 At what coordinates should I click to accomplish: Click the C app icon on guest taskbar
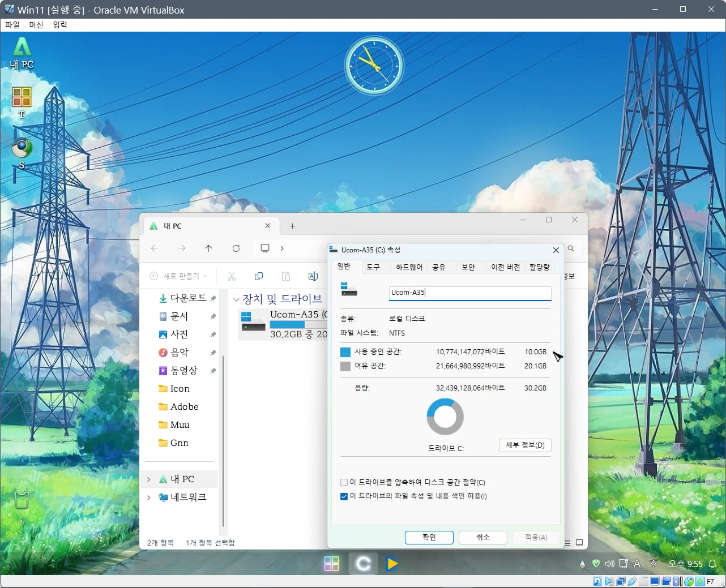pos(363,564)
